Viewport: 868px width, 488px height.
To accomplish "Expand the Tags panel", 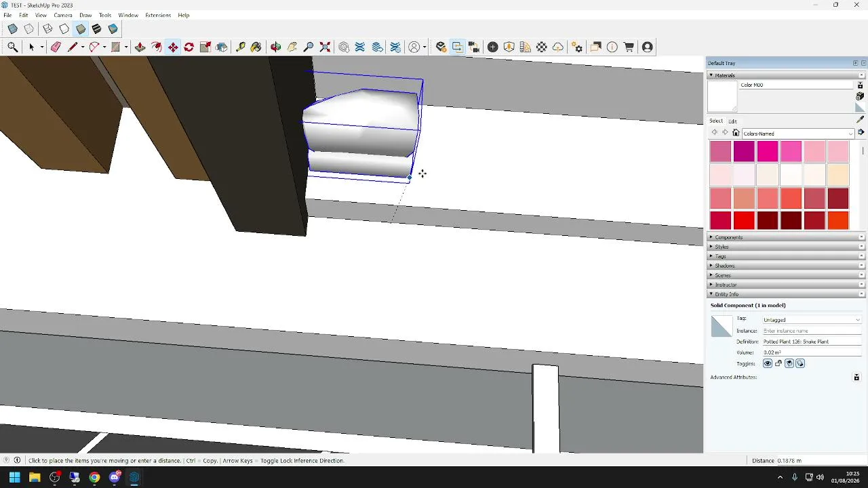I will click(x=786, y=256).
